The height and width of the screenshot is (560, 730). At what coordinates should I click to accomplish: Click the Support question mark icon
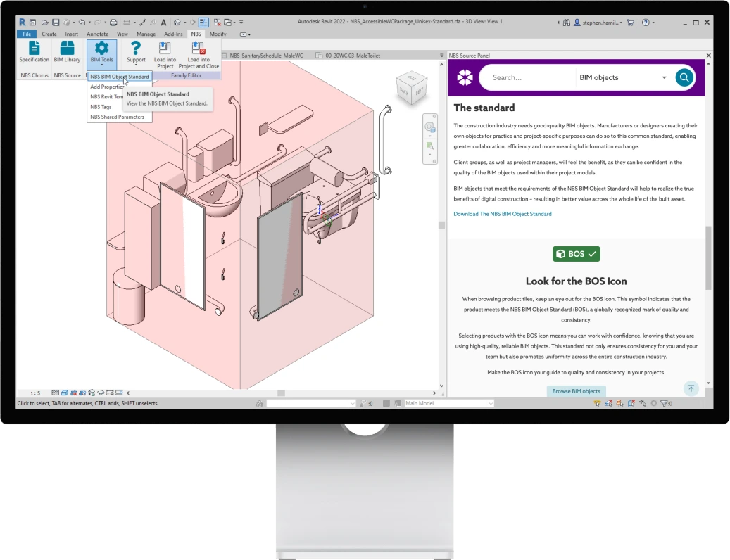click(x=135, y=48)
